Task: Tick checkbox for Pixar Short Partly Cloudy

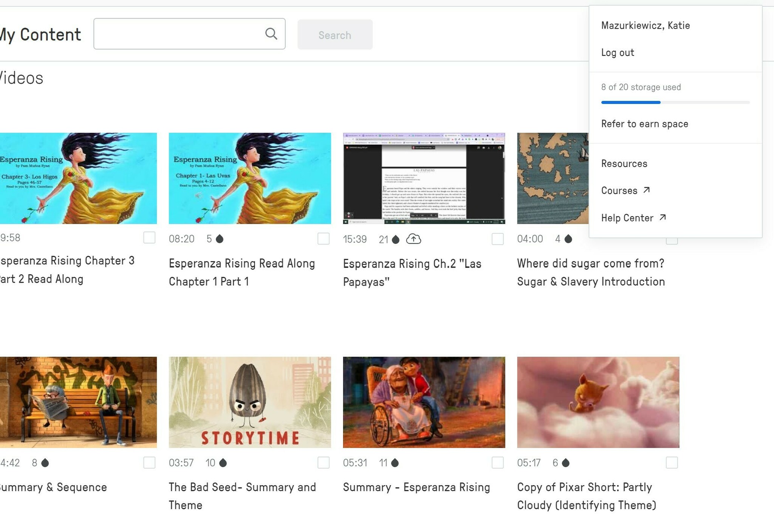Action: click(672, 463)
